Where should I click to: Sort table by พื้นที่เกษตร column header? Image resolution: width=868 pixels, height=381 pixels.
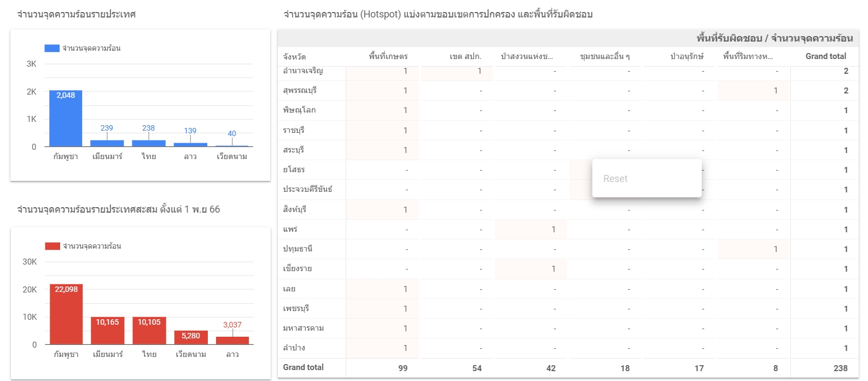pos(388,56)
